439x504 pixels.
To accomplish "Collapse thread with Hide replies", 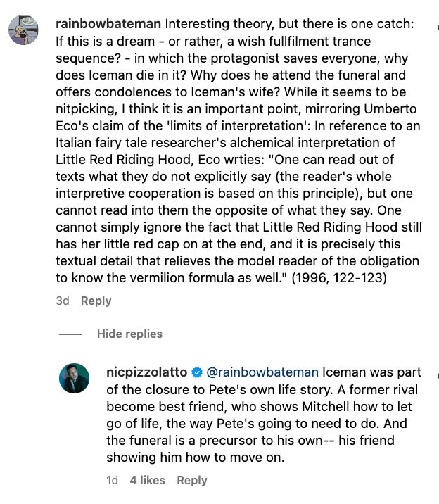I will pyautogui.click(x=129, y=334).
